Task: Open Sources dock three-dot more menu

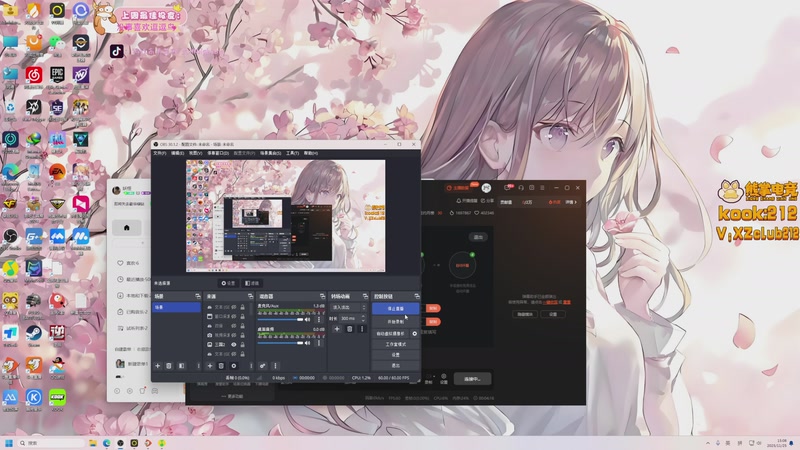Action: (x=251, y=366)
